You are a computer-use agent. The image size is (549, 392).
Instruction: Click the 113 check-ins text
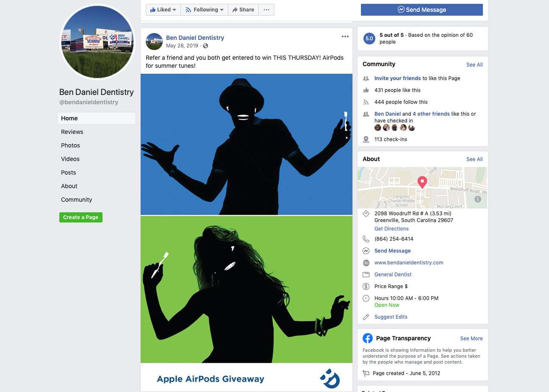pyautogui.click(x=391, y=139)
